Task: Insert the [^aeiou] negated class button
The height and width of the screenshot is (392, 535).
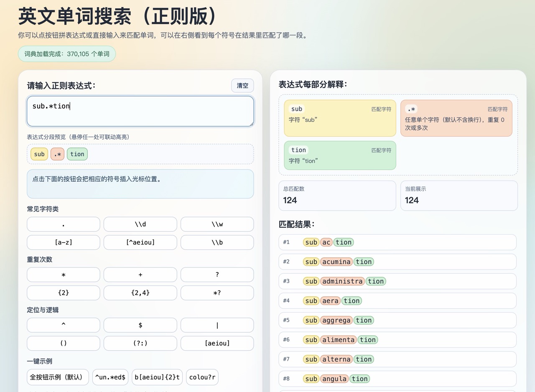Action: pyautogui.click(x=140, y=242)
